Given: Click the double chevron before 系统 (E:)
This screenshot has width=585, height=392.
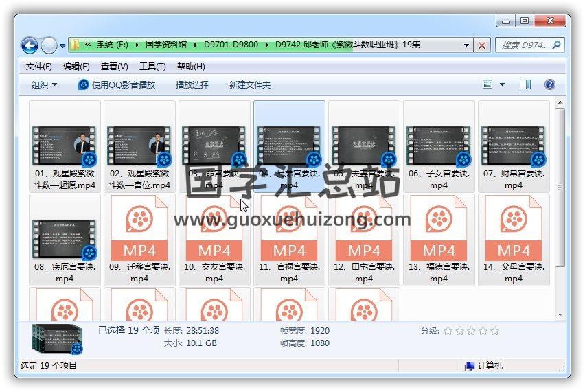Looking at the screenshot, I should tap(88, 45).
